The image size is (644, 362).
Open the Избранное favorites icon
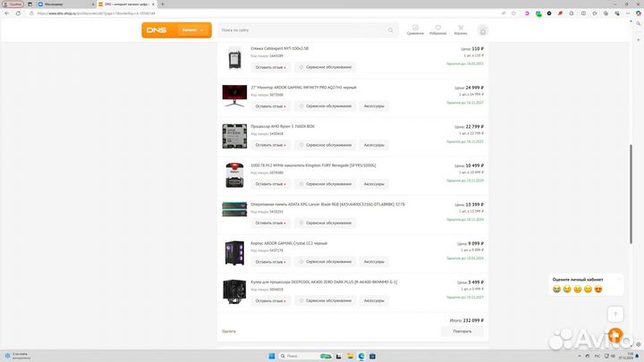pos(437,29)
